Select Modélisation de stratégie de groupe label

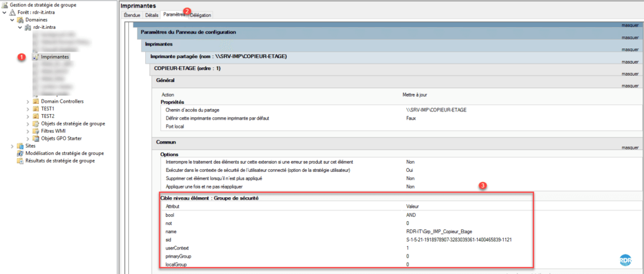pyautogui.click(x=65, y=153)
